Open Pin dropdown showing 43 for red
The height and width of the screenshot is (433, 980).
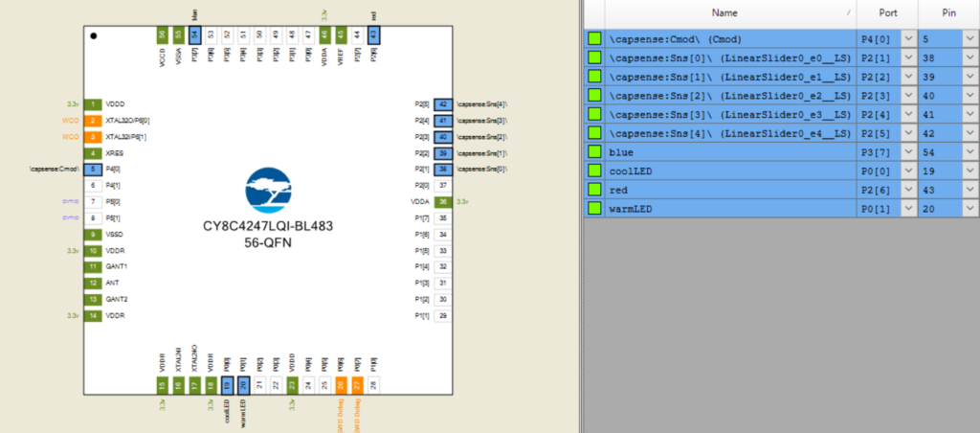(x=970, y=190)
